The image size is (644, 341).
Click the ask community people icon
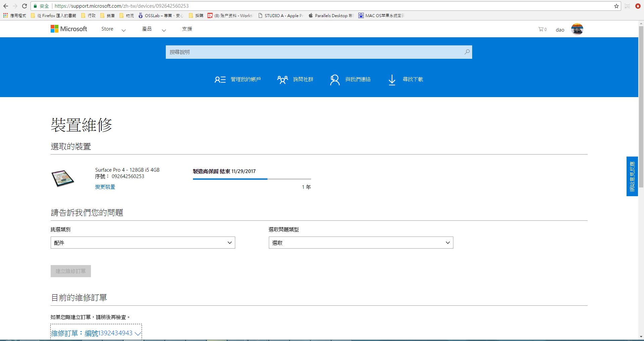pyautogui.click(x=283, y=80)
